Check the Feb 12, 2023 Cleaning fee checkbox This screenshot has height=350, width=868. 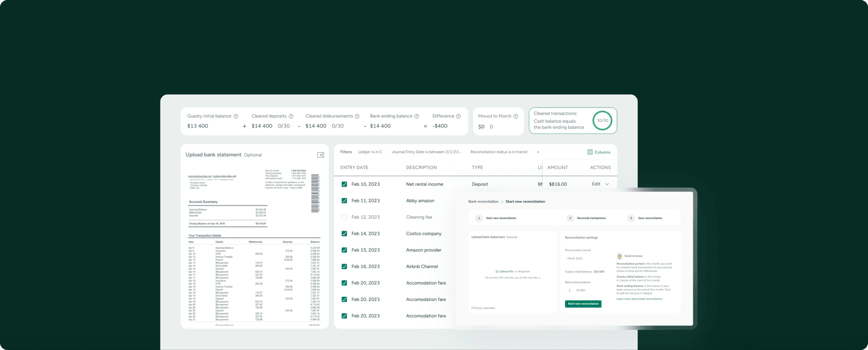coord(344,217)
